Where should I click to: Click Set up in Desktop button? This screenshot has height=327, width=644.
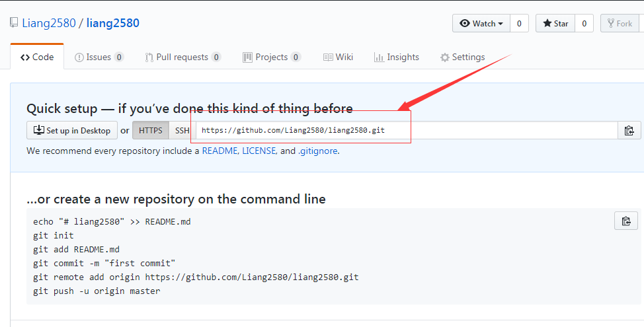click(72, 131)
